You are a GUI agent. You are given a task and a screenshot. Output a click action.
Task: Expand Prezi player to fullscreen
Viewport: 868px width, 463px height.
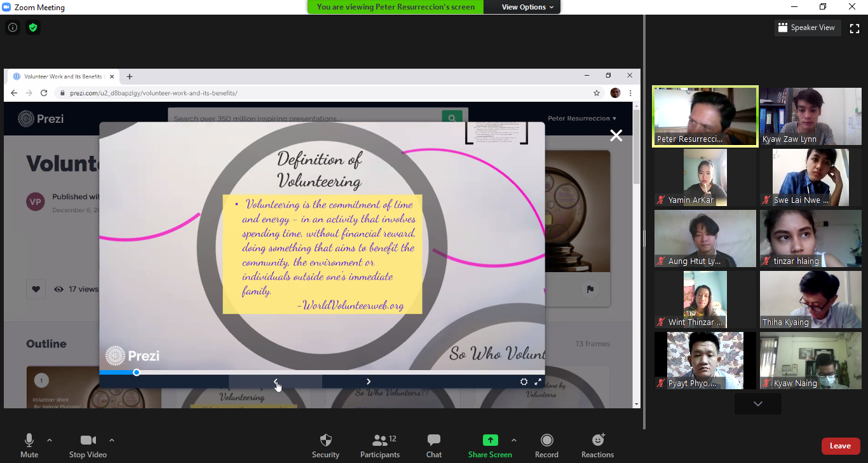[x=538, y=382]
